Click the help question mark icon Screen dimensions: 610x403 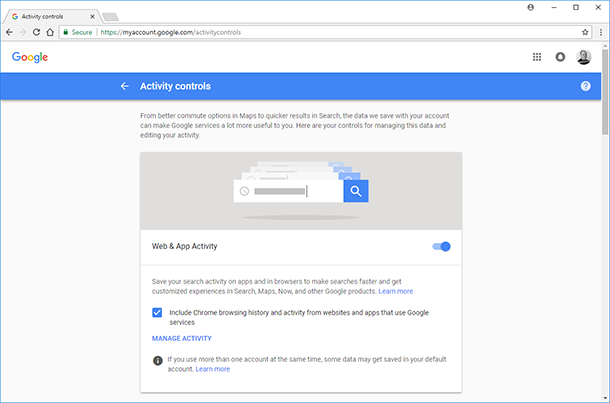pos(585,86)
